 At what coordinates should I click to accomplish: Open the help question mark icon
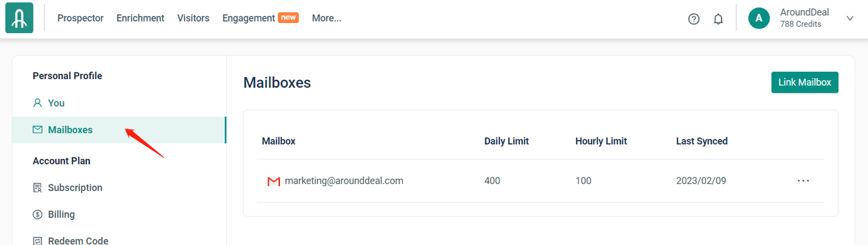point(694,19)
